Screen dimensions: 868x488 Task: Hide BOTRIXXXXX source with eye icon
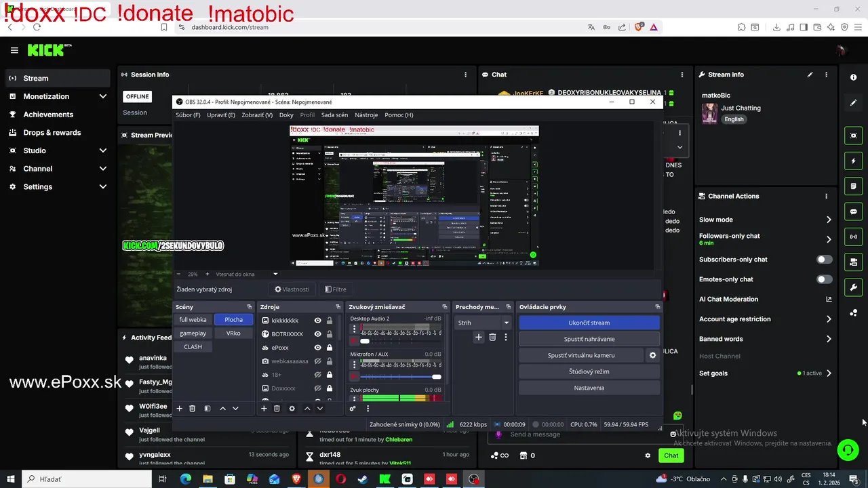(317, 334)
